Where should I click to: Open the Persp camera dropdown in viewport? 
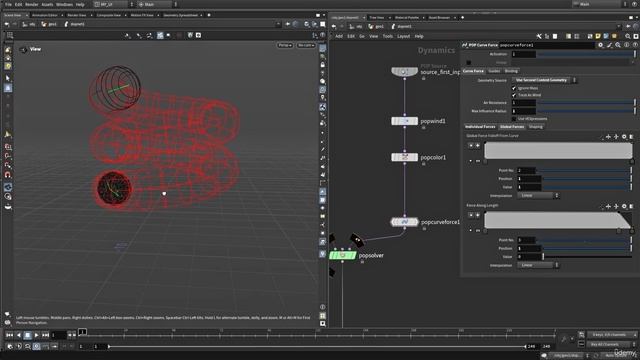point(284,45)
